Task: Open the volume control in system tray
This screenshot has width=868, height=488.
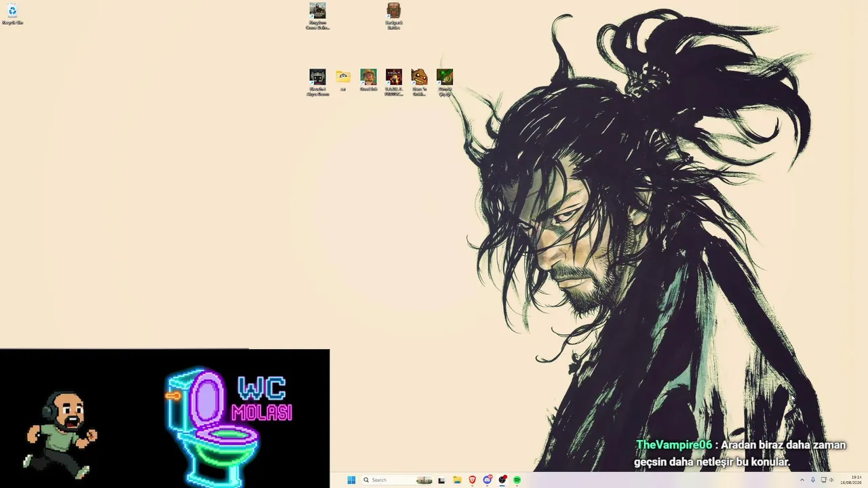Action: tap(831, 480)
